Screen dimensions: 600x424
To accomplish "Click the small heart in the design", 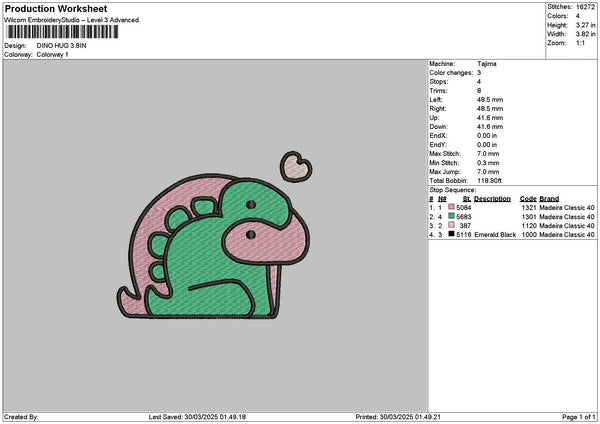I will pos(295,165).
